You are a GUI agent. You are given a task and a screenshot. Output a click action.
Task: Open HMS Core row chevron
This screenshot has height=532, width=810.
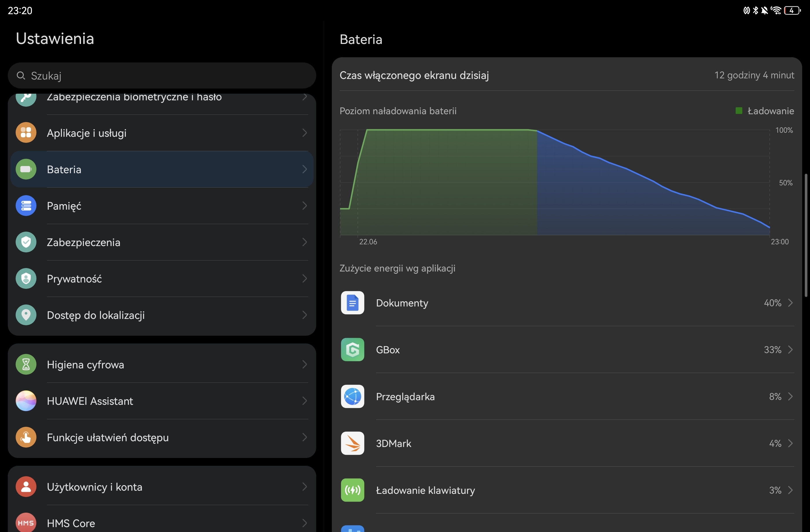tap(304, 523)
